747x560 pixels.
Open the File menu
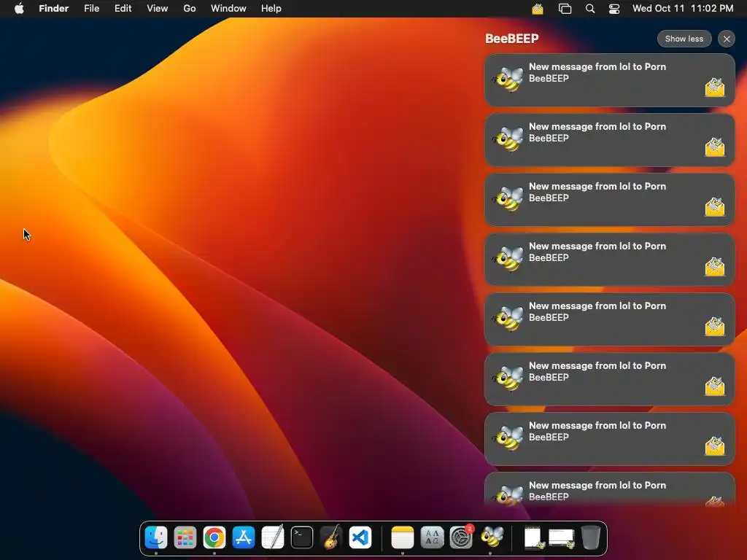(x=91, y=9)
